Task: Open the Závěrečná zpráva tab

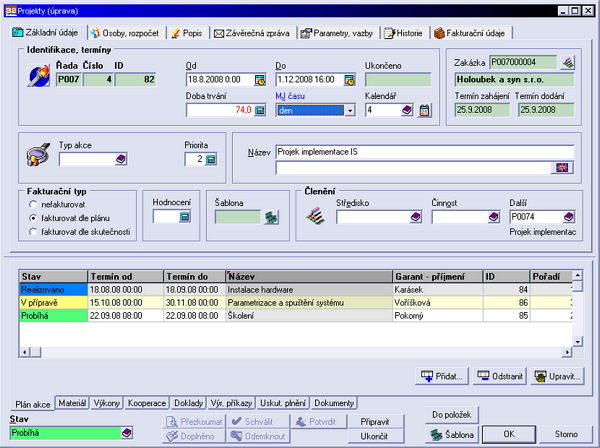Action: point(252,33)
